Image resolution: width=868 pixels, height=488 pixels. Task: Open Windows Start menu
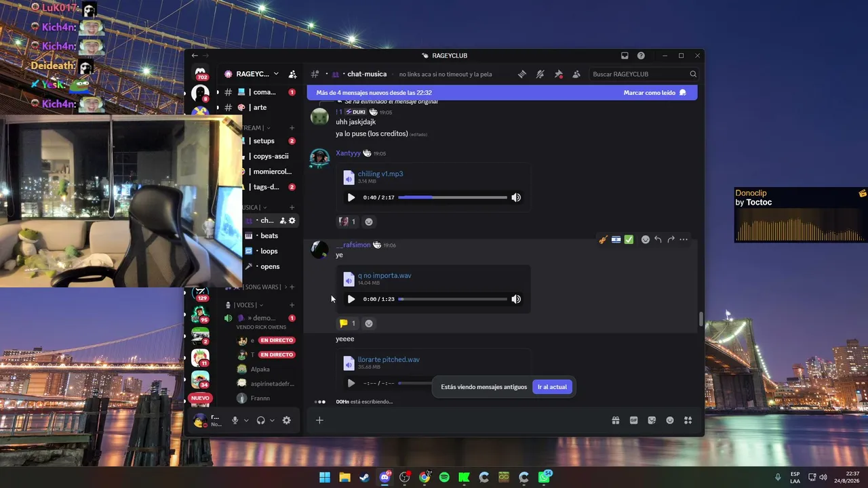[325, 477]
